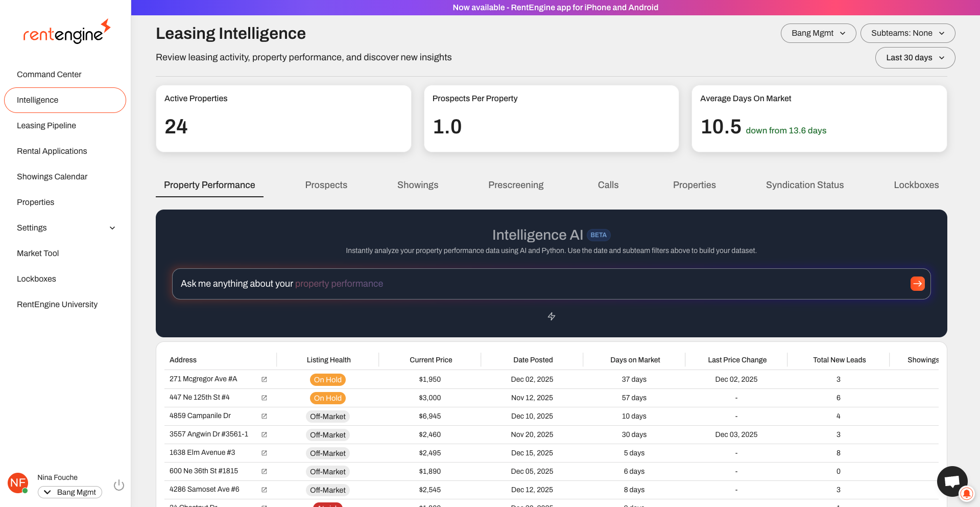The width and height of the screenshot is (980, 507).
Task: Click the orange submit arrow in AI prompt
Action: [917, 284]
